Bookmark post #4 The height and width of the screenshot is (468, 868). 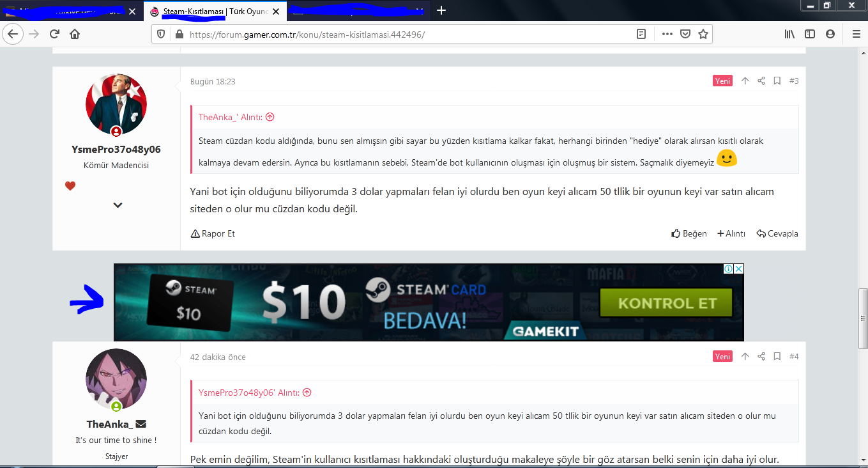click(777, 357)
